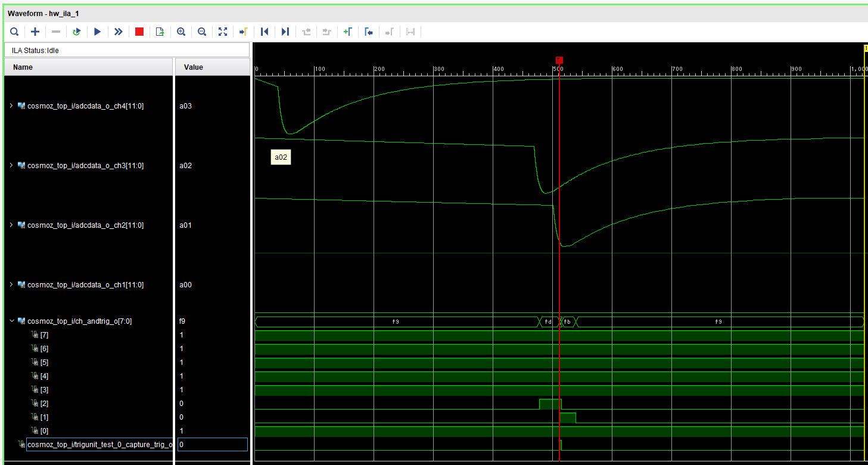Select the trigunit_test_0_capture_trig signal row
The width and height of the screenshot is (868, 465).
point(99,445)
